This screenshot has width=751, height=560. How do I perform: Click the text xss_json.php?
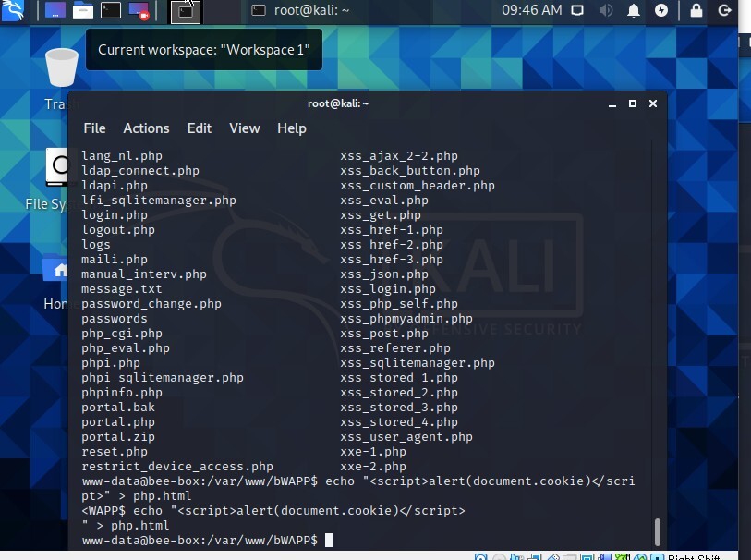coord(384,274)
